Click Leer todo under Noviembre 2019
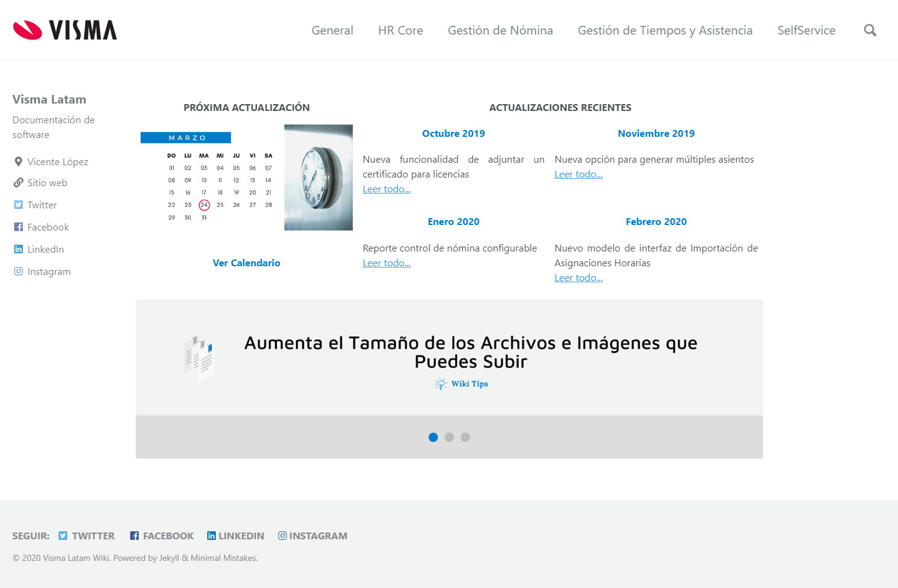This screenshot has height=588, width=898. click(x=579, y=174)
